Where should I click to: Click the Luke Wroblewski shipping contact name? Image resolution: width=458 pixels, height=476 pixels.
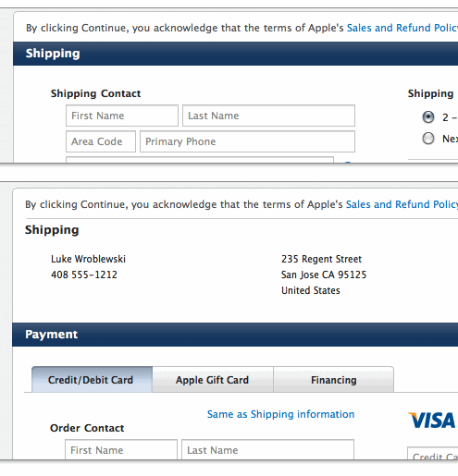pyautogui.click(x=88, y=259)
